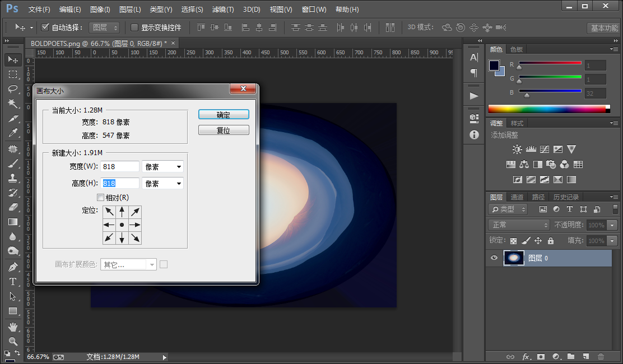Toggle the 相对(R) checkbox
Viewport: 623px width, 364px height.
pos(100,197)
